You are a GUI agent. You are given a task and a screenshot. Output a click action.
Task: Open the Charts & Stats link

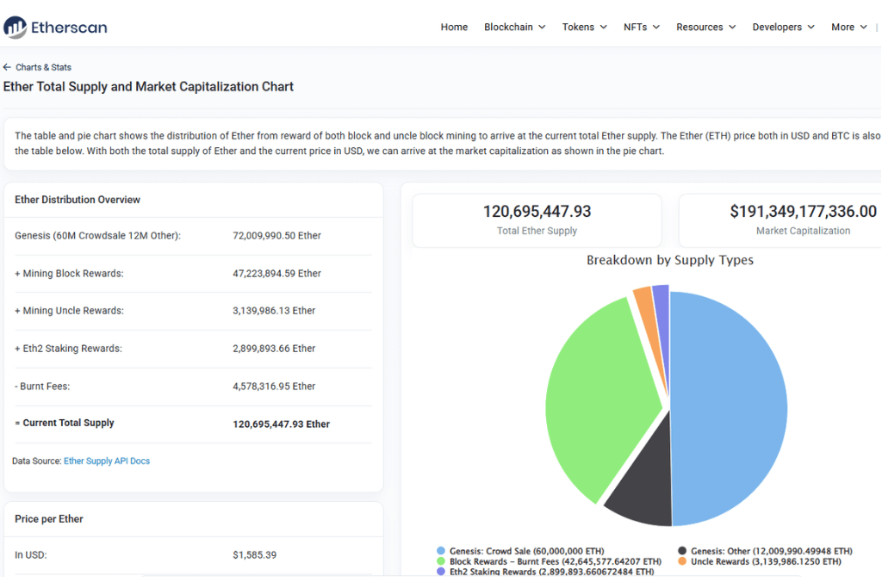tap(43, 67)
